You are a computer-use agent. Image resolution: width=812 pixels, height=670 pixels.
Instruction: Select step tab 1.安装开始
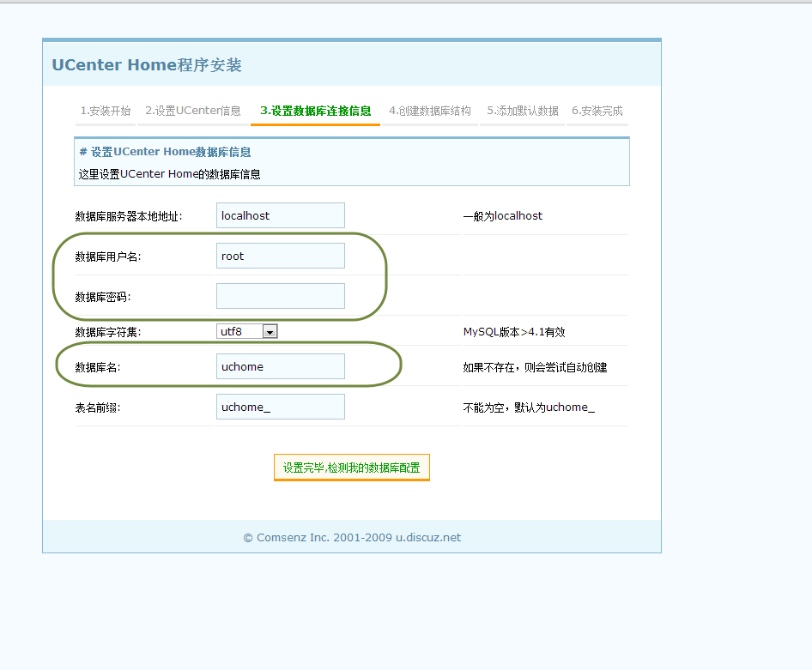click(x=106, y=111)
